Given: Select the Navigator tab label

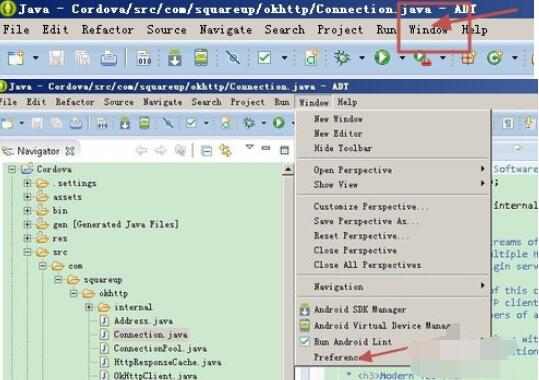Looking at the screenshot, I should pos(38,151).
